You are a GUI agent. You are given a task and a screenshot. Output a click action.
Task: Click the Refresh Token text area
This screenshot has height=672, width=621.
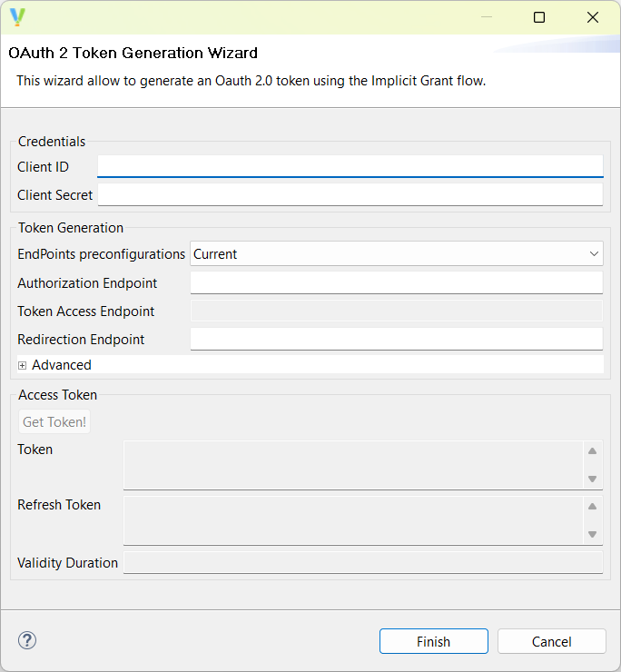[353, 520]
